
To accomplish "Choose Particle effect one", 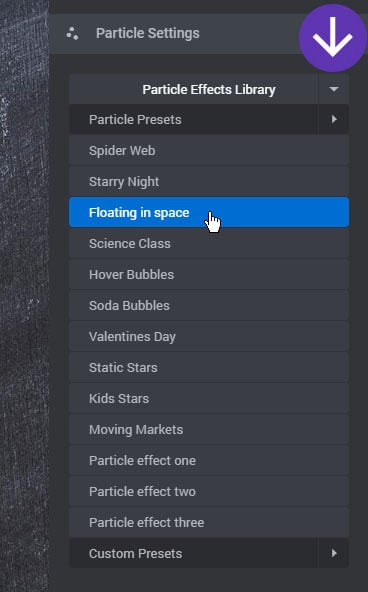I will point(209,461).
